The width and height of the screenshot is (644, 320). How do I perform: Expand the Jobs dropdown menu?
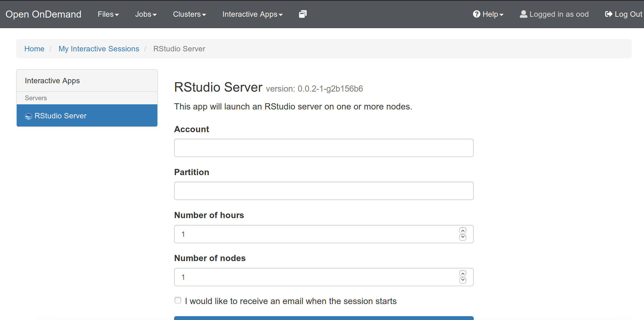point(146,14)
